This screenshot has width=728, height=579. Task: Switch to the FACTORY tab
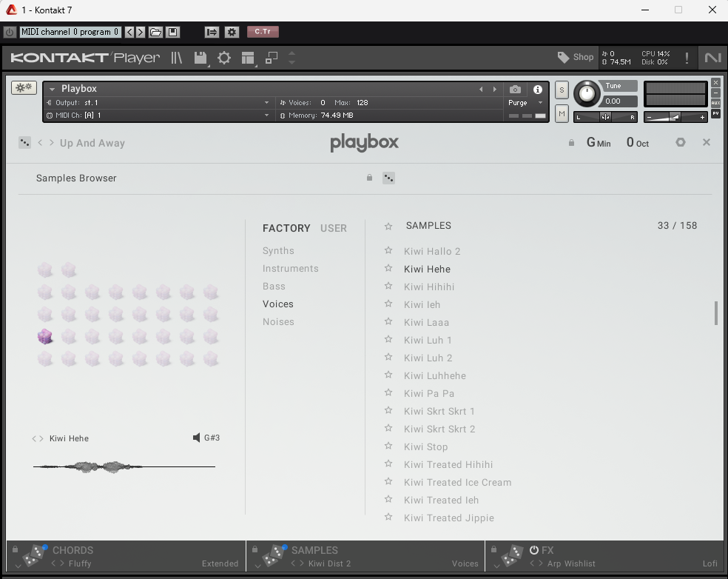pos(286,228)
